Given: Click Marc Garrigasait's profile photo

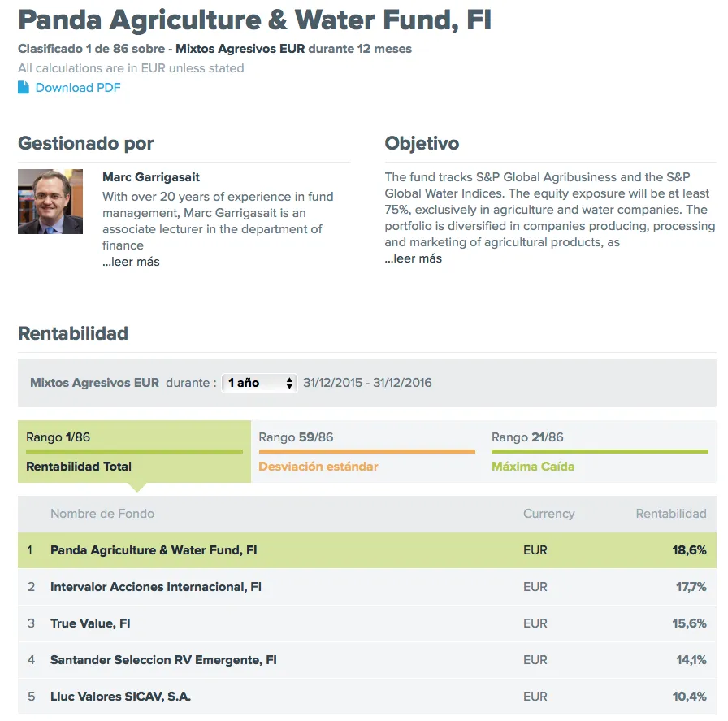Looking at the screenshot, I should click(x=50, y=202).
